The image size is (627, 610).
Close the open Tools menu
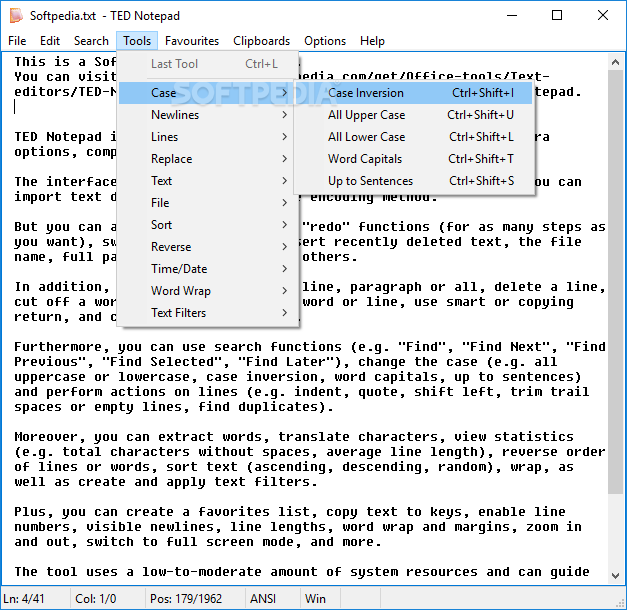pyautogui.click(x=137, y=41)
